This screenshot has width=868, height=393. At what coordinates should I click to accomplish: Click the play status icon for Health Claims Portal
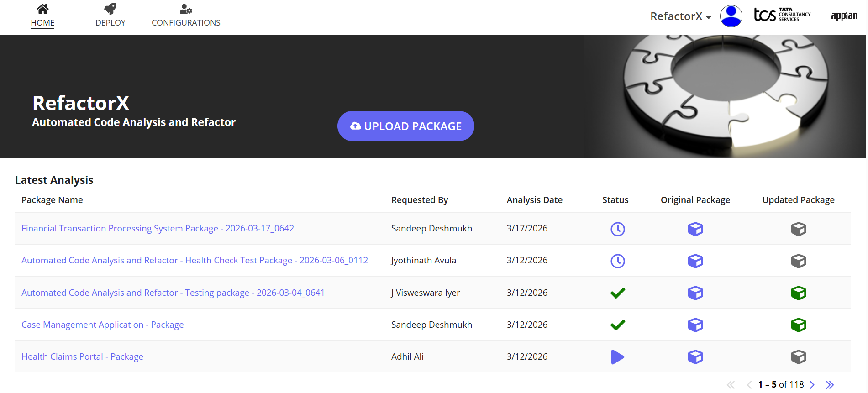[x=617, y=357]
